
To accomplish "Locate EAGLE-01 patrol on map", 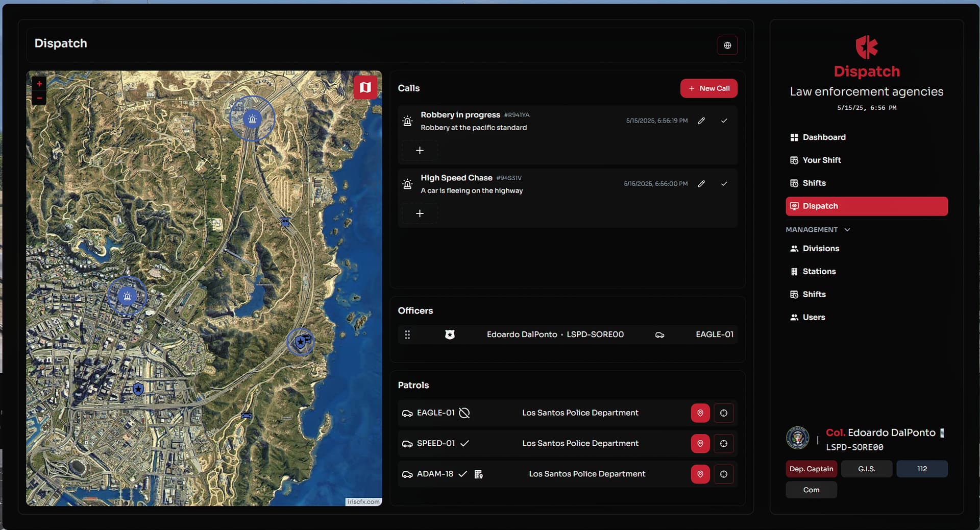I will 700,413.
